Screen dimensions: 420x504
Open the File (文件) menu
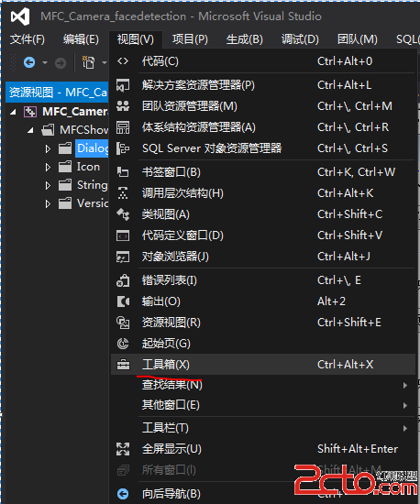pyautogui.click(x=28, y=39)
